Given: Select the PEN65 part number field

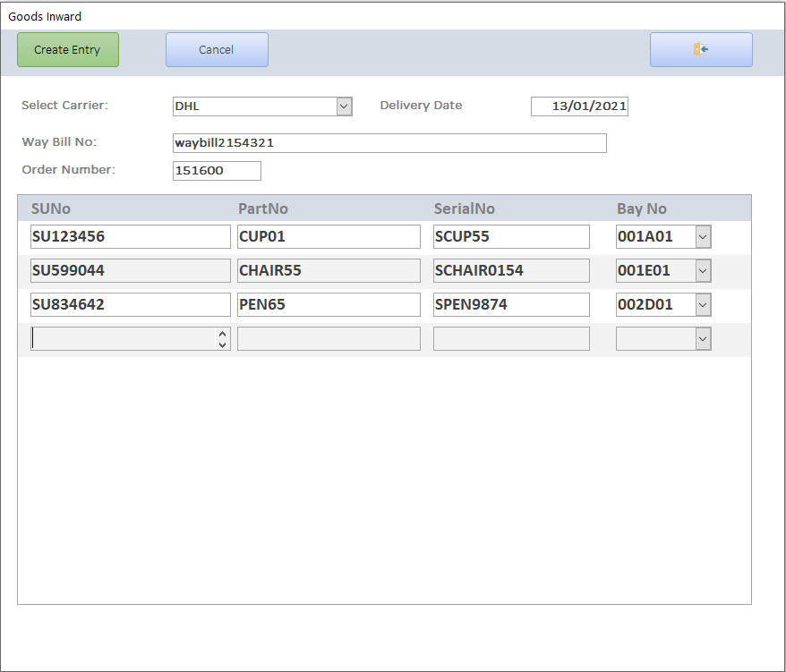Looking at the screenshot, I should pos(329,305).
